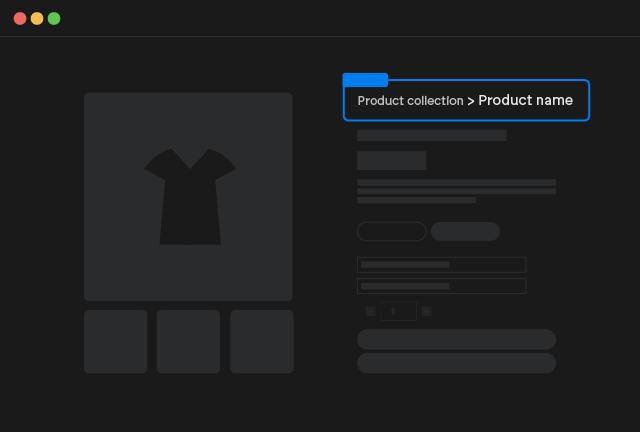This screenshot has width=640, height=432.
Task: Click the blue tab above the breadcrumb
Action: pyautogui.click(x=365, y=80)
